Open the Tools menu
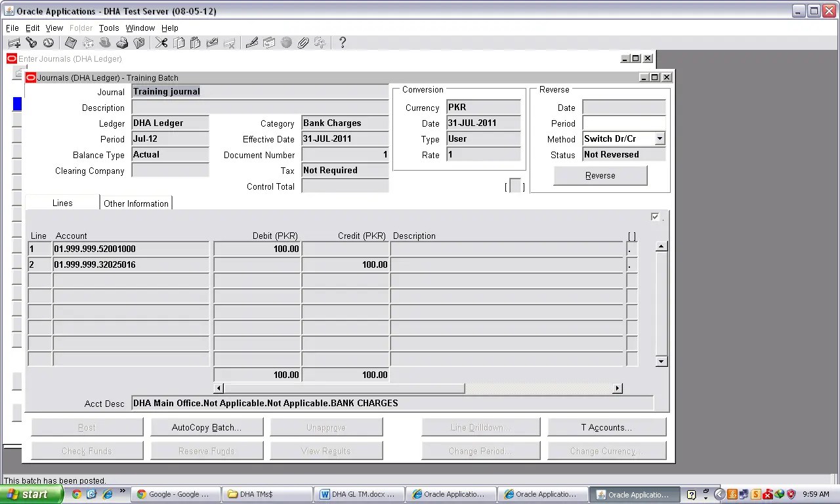840x504 pixels. point(109,28)
